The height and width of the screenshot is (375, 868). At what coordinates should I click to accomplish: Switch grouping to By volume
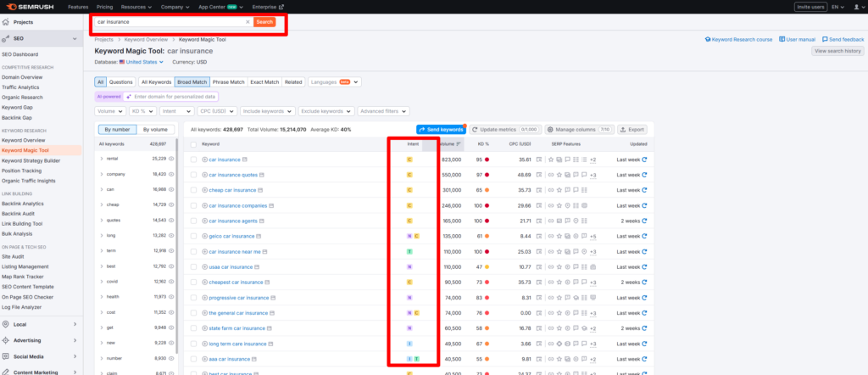[x=156, y=130]
